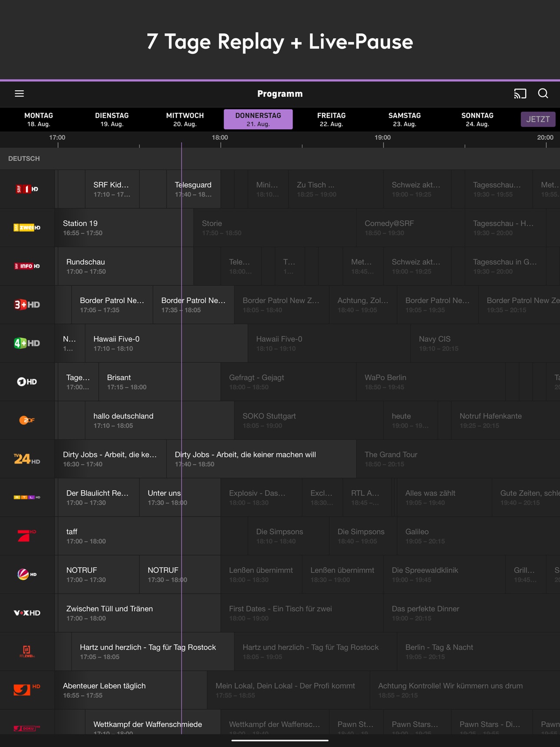The height and width of the screenshot is (747, 560).
Task: Open The Grand Tour on TV24
Action: pos(458,459)
